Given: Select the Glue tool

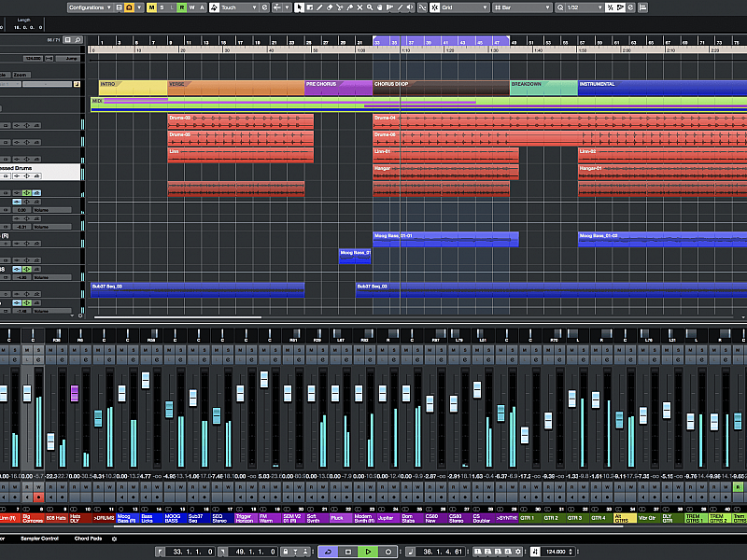Looking at the screenshot, I should coord(349,7).
